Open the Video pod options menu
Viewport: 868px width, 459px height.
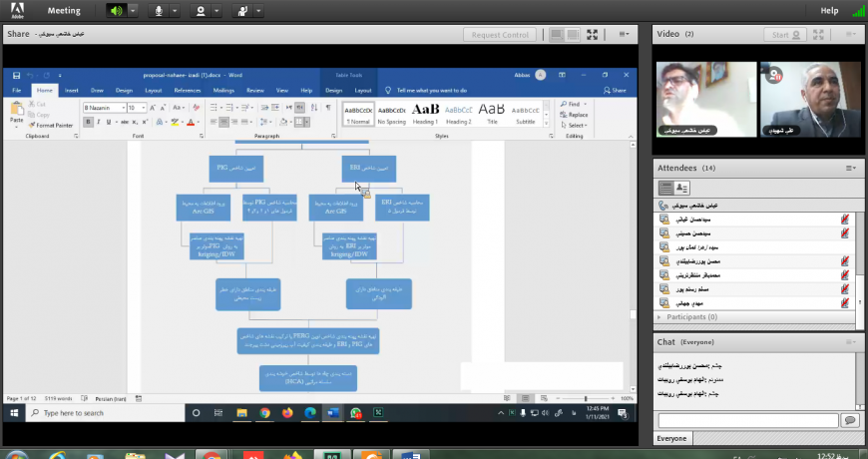pyautogui.click(x=851, y=34)
